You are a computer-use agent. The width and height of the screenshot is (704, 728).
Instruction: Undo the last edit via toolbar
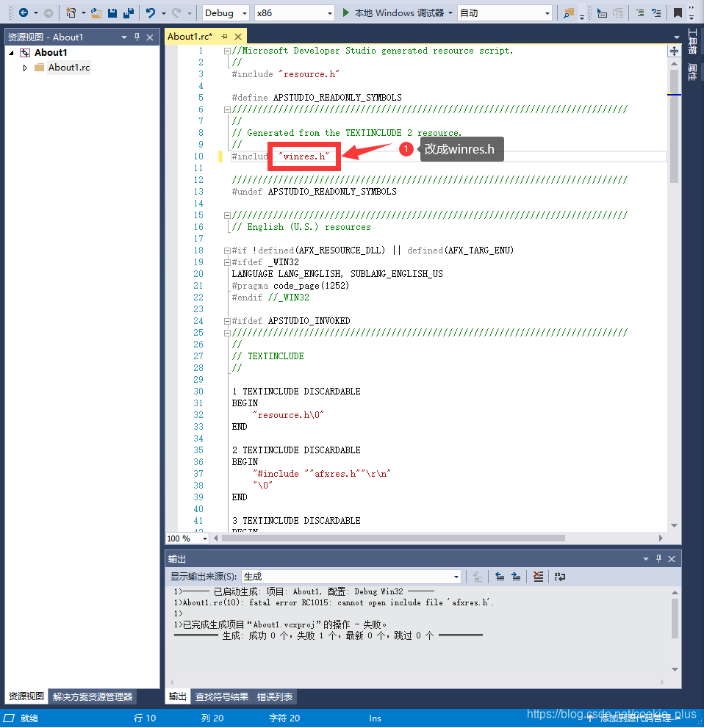pyautogui.click(x=151, y=13)
